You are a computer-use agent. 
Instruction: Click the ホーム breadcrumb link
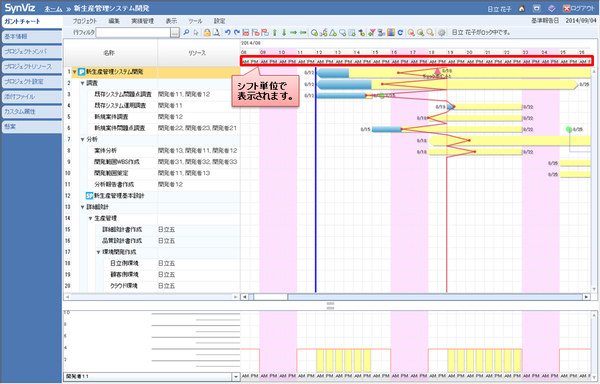(53, 8)
